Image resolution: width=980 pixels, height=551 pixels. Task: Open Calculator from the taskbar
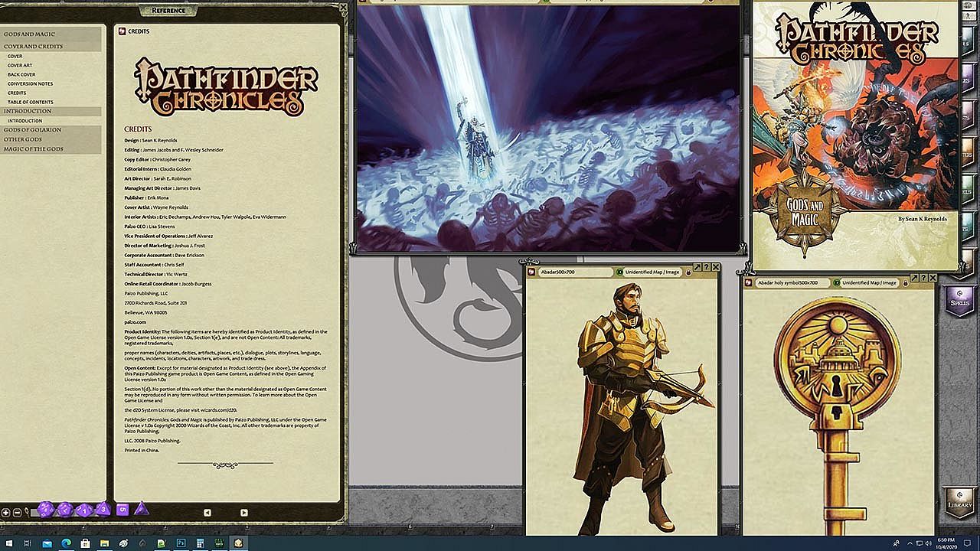click(x=200, y=543)
